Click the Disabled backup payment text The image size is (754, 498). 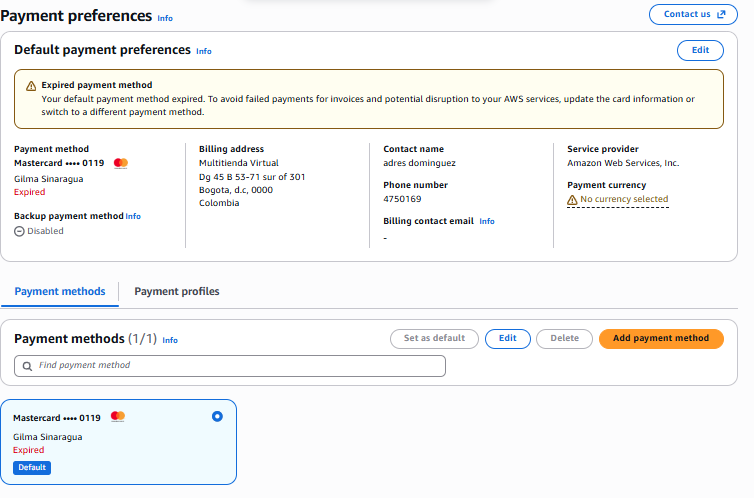click(x=45, y=231)
